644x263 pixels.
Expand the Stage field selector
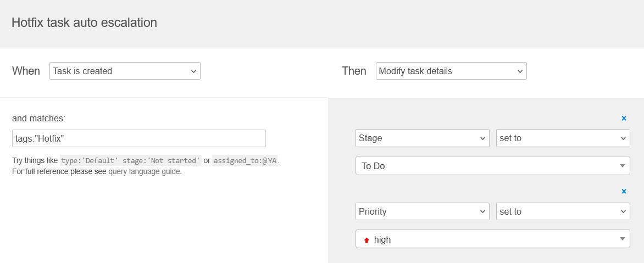422,138
